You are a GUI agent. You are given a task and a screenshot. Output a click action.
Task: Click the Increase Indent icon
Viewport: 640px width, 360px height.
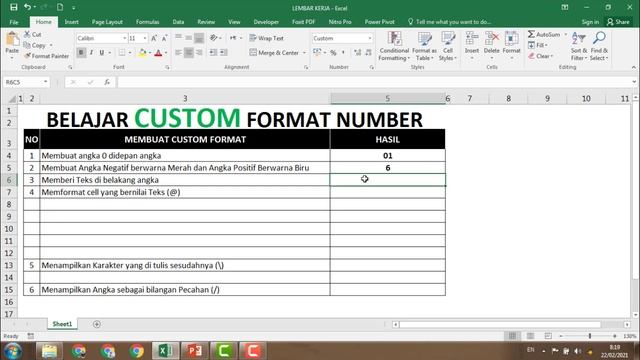tap(224, 53)
